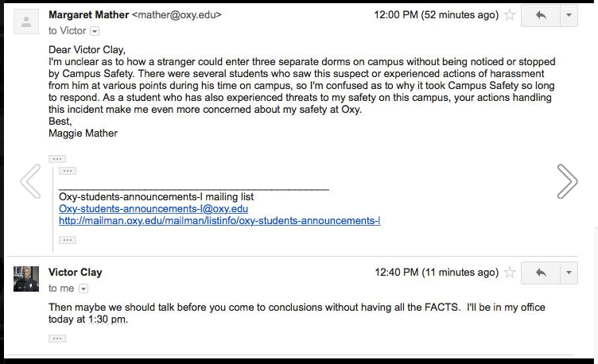Expand quoted text above mailing list footer

click(68, 171)
